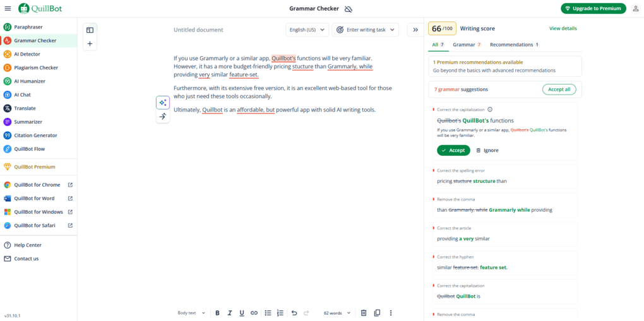Open the user account profile icon

point(635,9)
